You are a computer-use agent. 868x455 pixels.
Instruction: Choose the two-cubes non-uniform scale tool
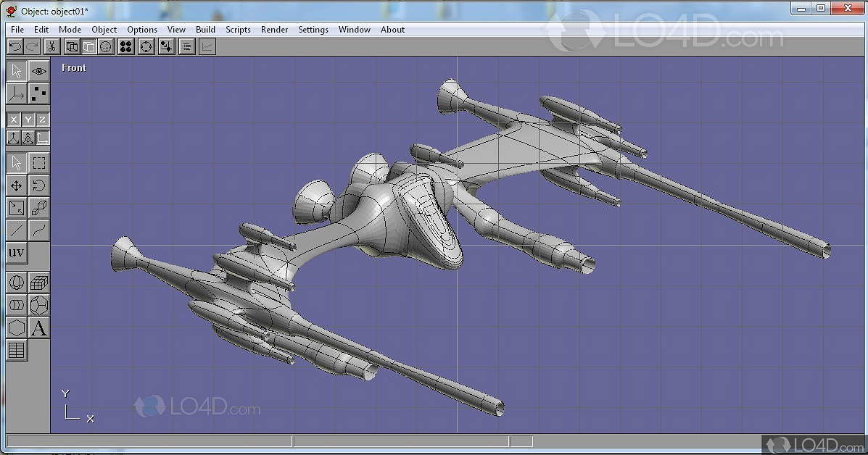click(38, 208)
